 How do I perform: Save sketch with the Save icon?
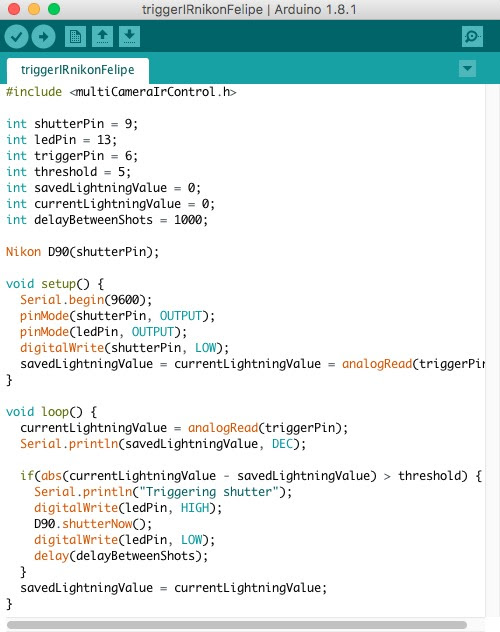(129, 37)
